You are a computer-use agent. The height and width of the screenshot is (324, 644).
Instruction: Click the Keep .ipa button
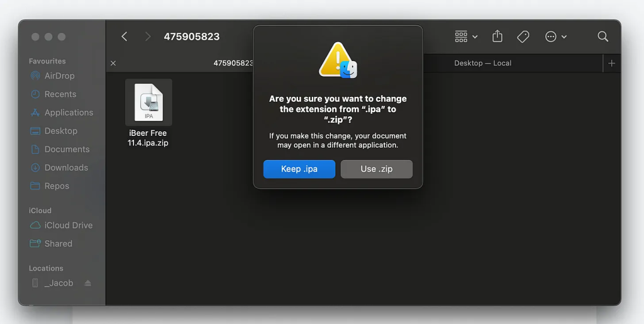[299, 169]
